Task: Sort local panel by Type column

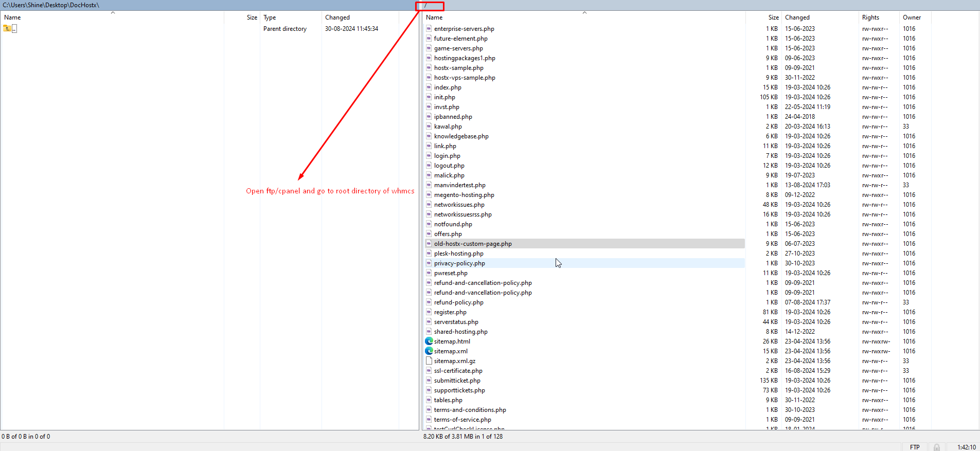Action: [270, 17]
